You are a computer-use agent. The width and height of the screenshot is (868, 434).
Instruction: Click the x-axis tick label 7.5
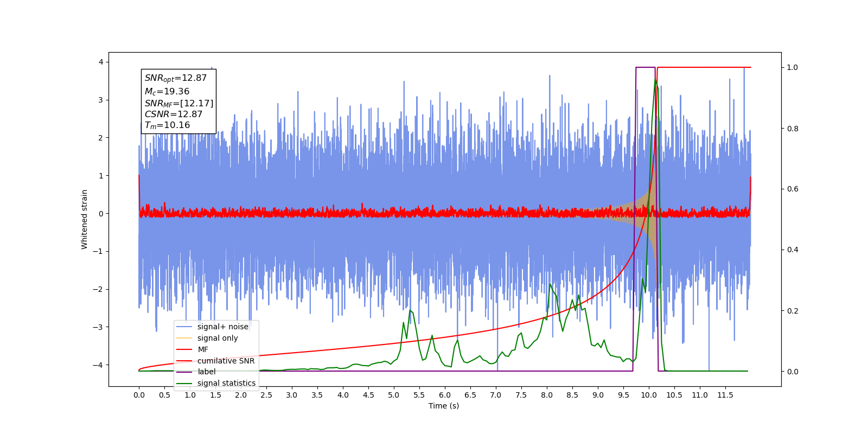(521, 395)
